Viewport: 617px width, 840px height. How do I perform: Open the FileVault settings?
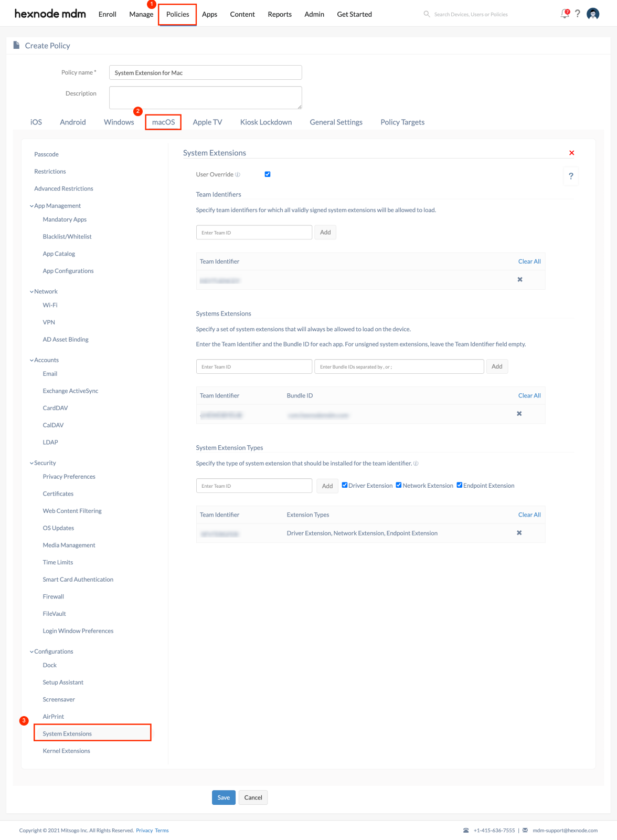[55, 614]
